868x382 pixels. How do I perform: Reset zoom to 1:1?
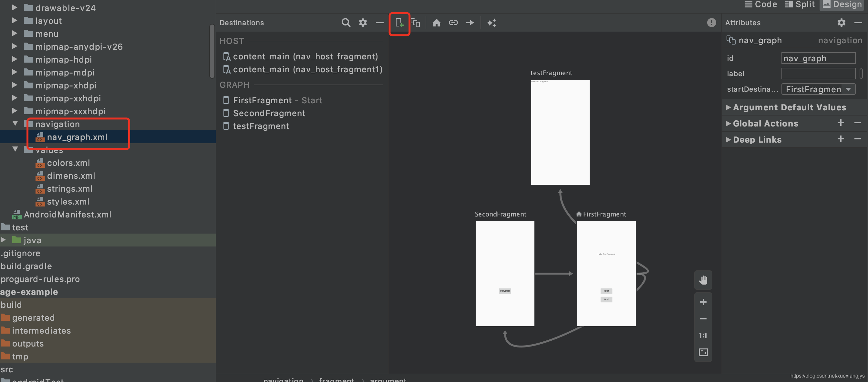(703, 336)
